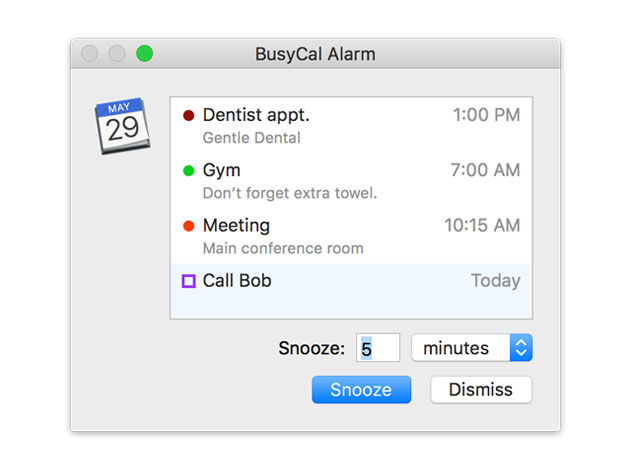Image resolution: width=630 pixels, height=473 pixels.
Task: Click the May 29 calendar icon
Action: coord(123,126)
